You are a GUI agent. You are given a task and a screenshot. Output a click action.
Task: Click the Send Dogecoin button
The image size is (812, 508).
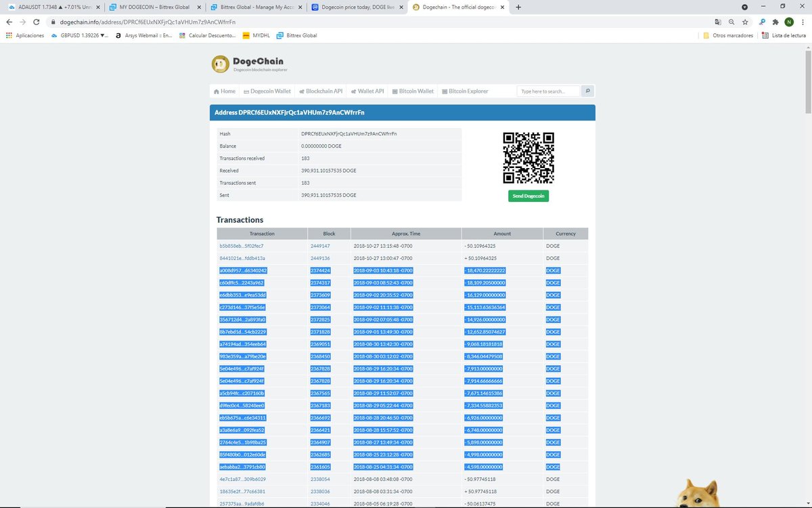[x=528, y=196]
